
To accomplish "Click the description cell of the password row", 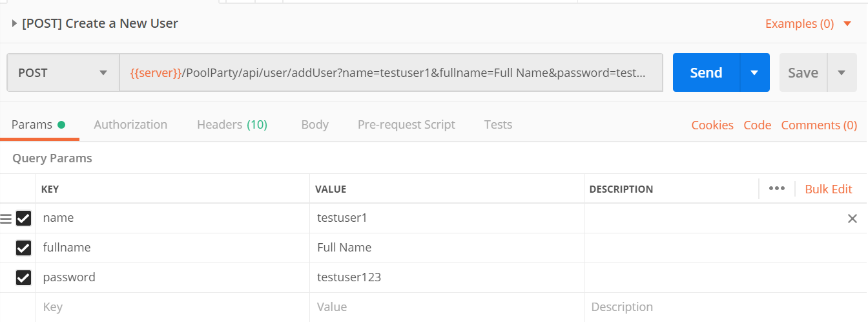I will pos(726,277).
